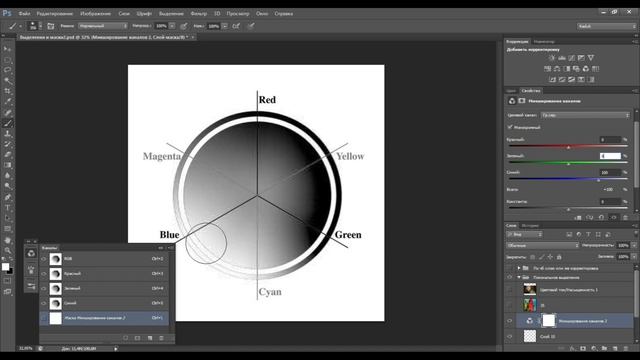The height and width of the screenshot is (360, 640).
Task: Open the Help menu
Action: pyautogui.click(x=283, y=13)
